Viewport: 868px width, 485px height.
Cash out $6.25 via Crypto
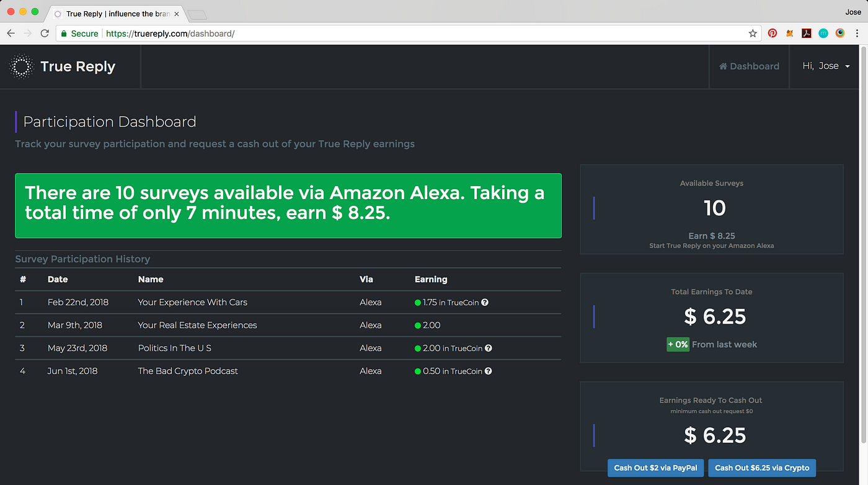point(762,468)
